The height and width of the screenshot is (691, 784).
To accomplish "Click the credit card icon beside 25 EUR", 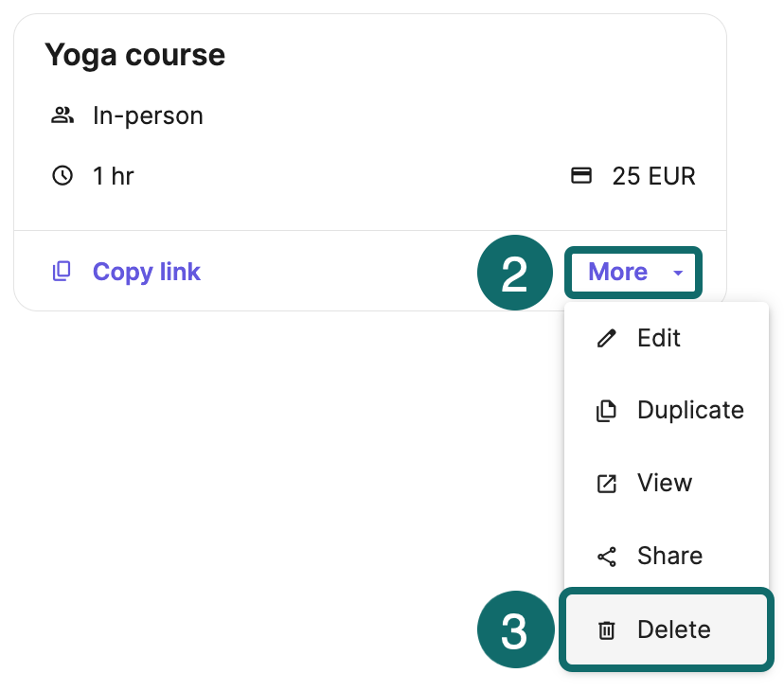I will [x=581, y=176].
